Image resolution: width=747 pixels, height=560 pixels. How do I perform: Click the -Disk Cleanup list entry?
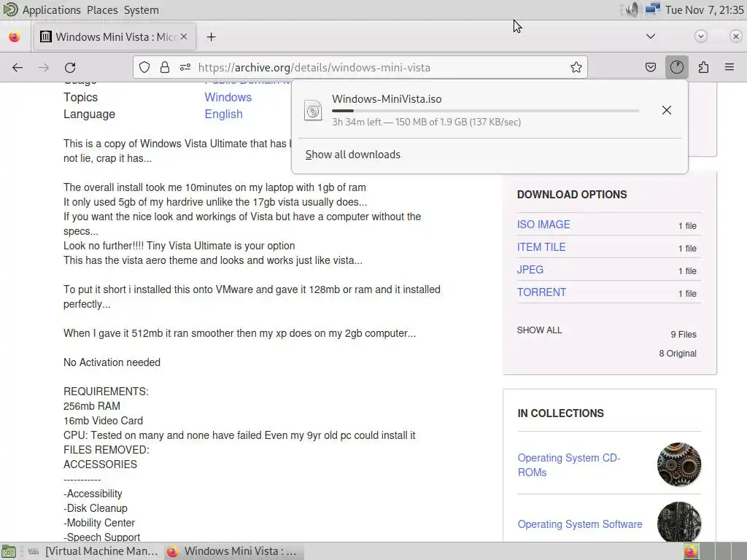96,508
